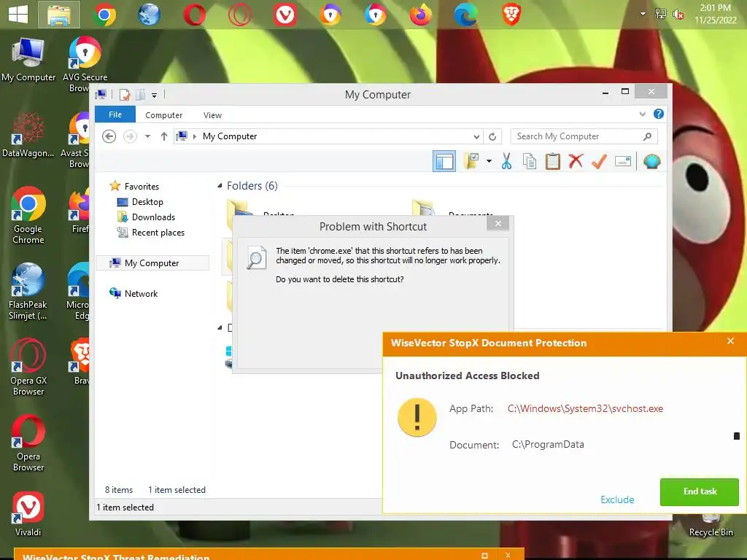Image resolution: width=747 pixels, height=560 pixels.
Task: Click the Windows Start button
Action: click(x=18, y=15)
